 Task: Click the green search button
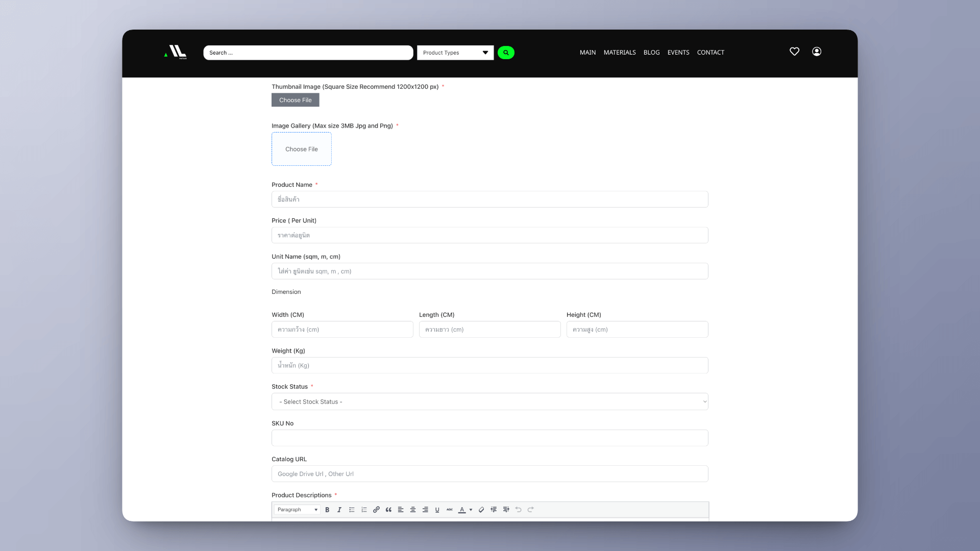click(506, 53)
